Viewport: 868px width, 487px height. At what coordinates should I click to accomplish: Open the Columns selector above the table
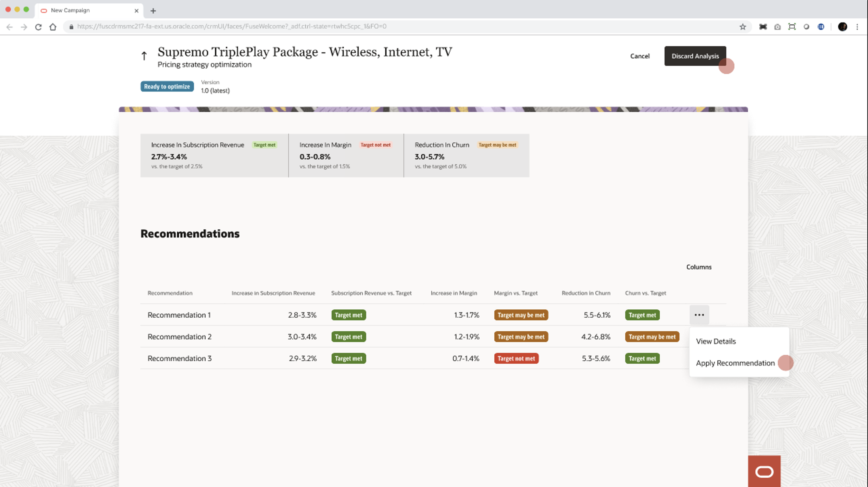click(x=698, y=266)
